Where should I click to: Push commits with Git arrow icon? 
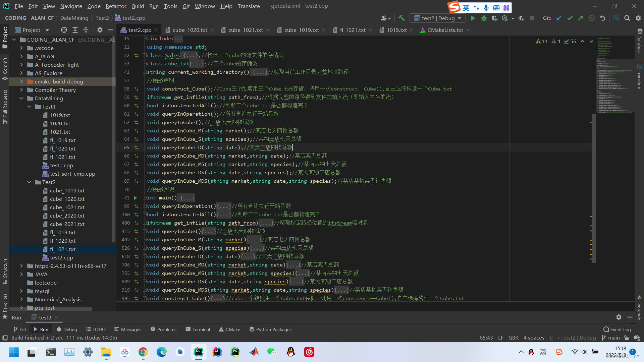tap(581, 18)
